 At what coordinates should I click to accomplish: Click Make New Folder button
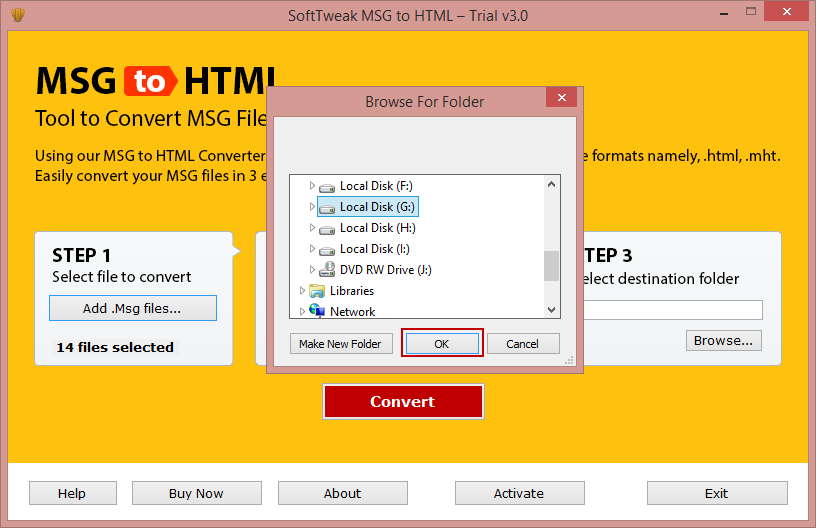coord(341,344)
